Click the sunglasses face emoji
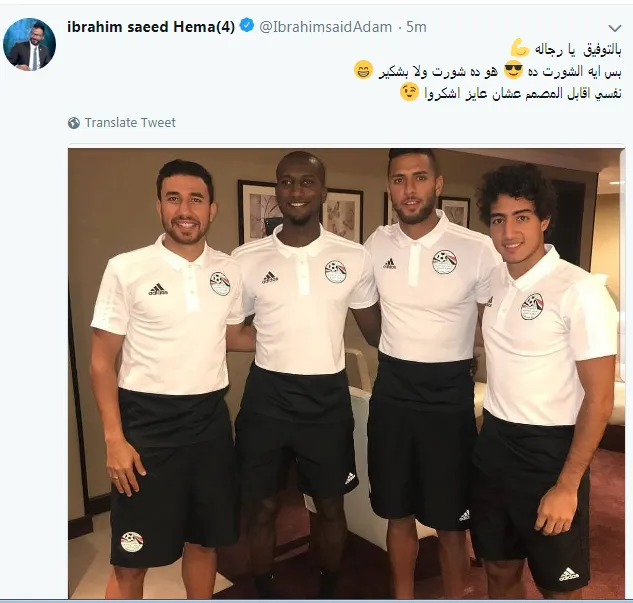 point(513,70)
